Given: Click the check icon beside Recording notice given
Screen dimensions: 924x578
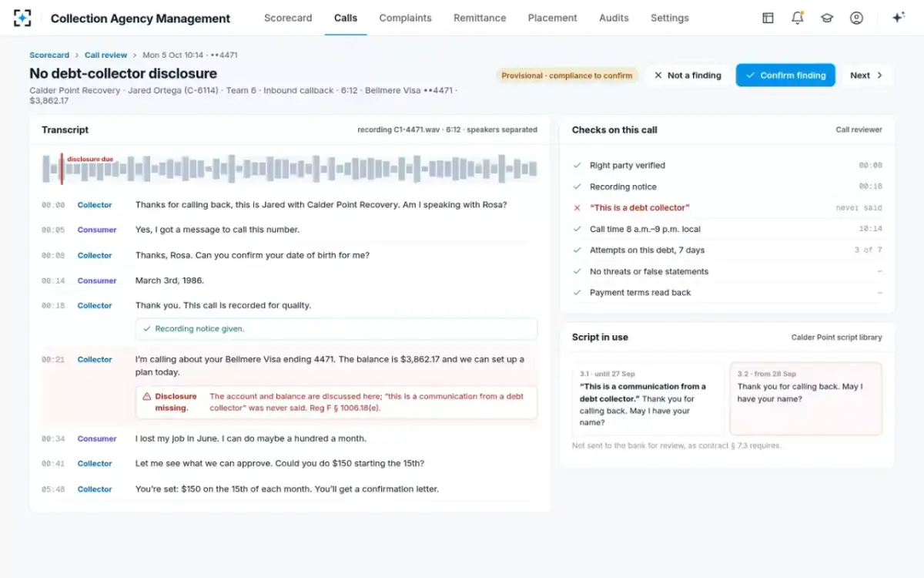Looking at the screenshot, I should point(146,328).
